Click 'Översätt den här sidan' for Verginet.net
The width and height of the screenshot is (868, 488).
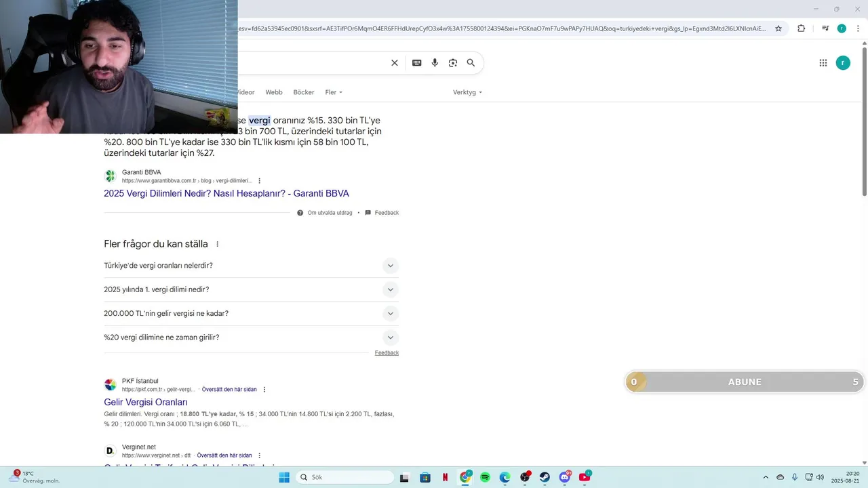(x=224, y=455)
